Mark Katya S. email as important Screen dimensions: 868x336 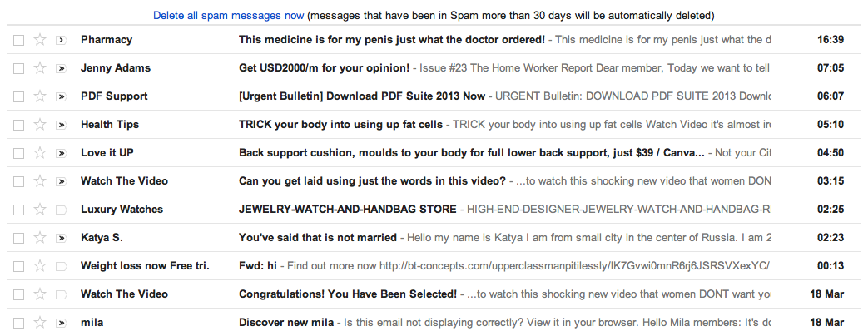60,238
